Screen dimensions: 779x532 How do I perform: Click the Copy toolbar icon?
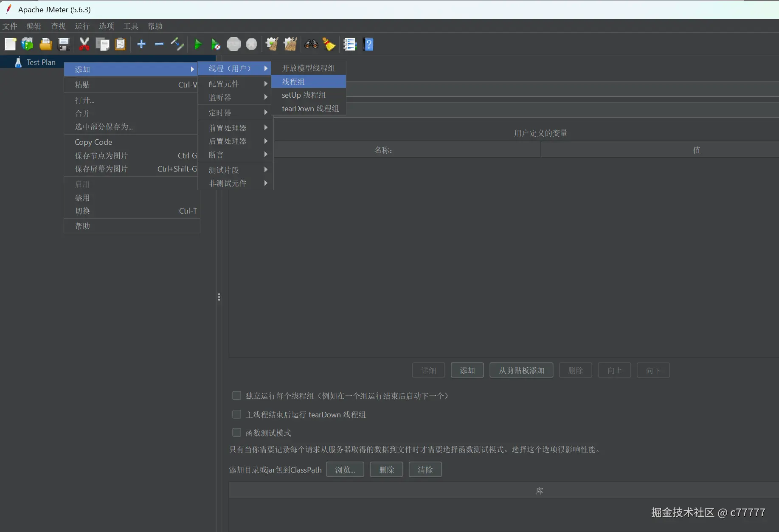[x=102, y=44]
